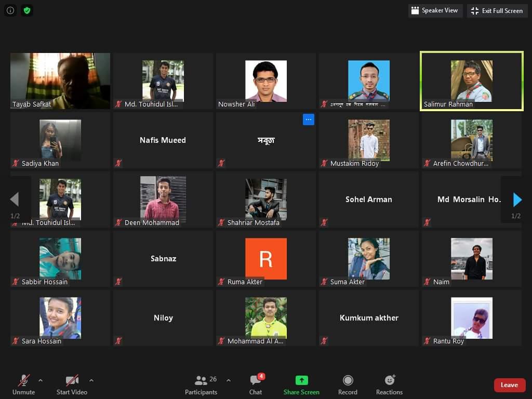
Task: Expand video options arrow beside Start Video
Action: tap(91, 380)
